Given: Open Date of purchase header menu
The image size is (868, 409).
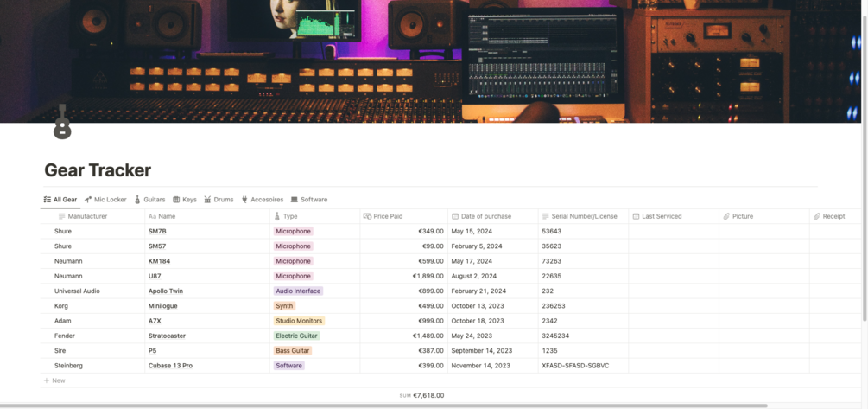Looking at the screenshot, I should click(x=493, y=216).
